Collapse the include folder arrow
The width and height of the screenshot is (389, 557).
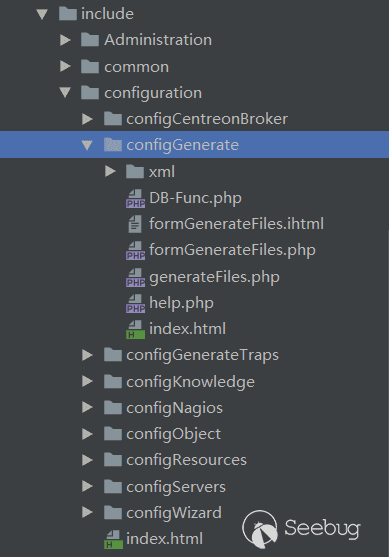click(x=42, y=14)
